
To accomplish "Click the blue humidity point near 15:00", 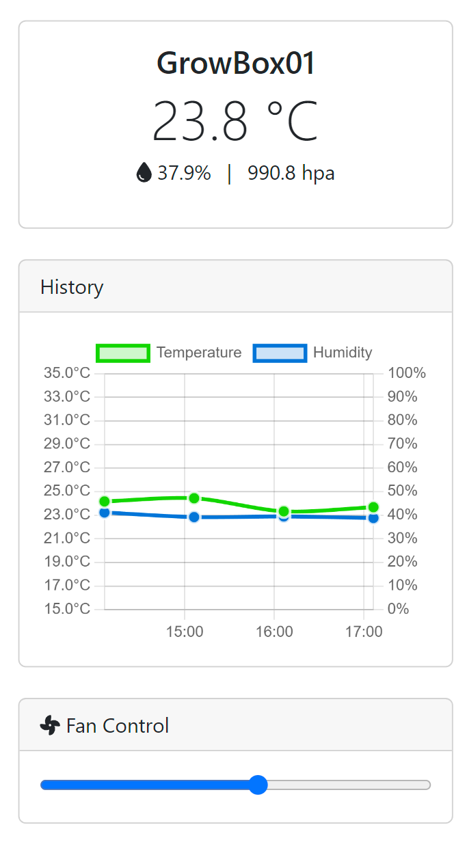I will click(194, 517).
